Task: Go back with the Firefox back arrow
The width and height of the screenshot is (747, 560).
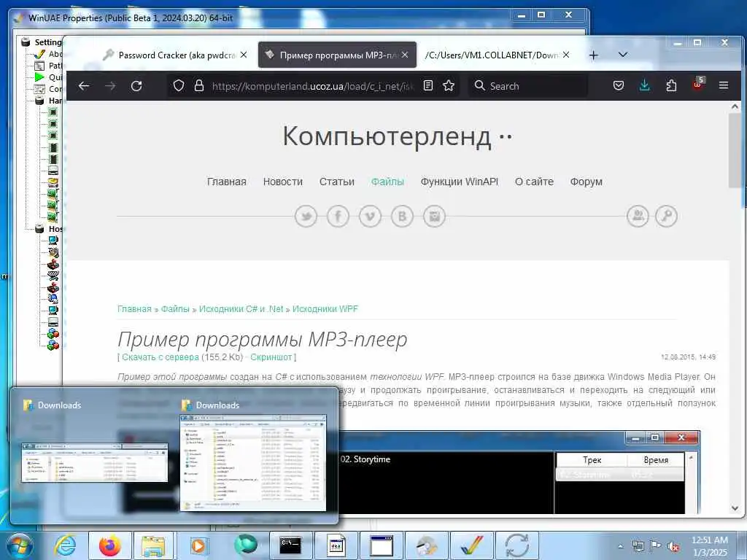Action: [84, 86]
